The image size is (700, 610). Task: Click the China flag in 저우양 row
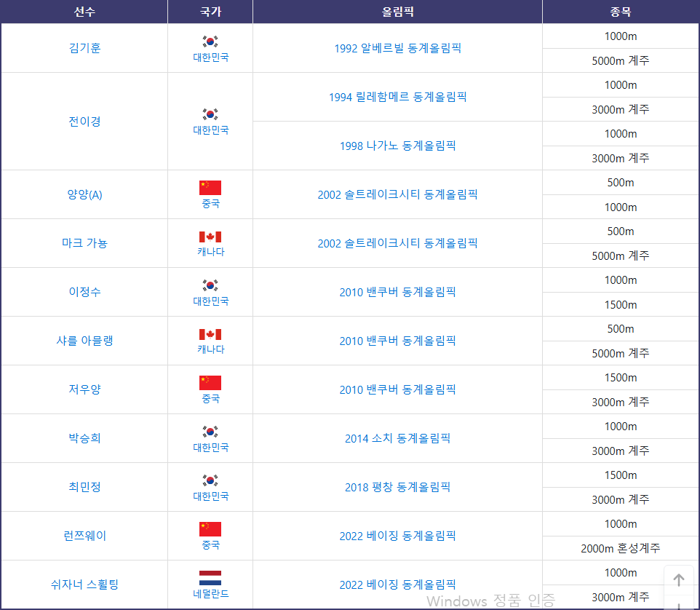click(x=210, y=383)
